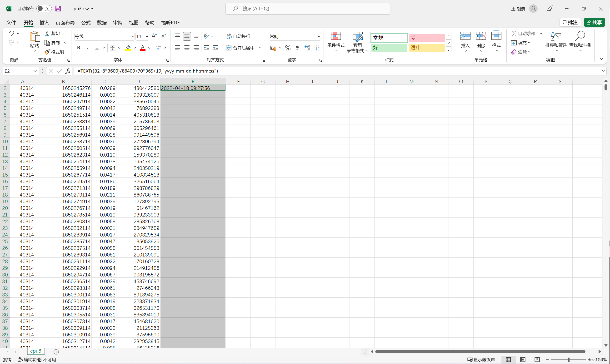The width and height of the screenshot is (610, 364).
Task: Click the Increase Decimal icon
Action: tap(307, 48)
